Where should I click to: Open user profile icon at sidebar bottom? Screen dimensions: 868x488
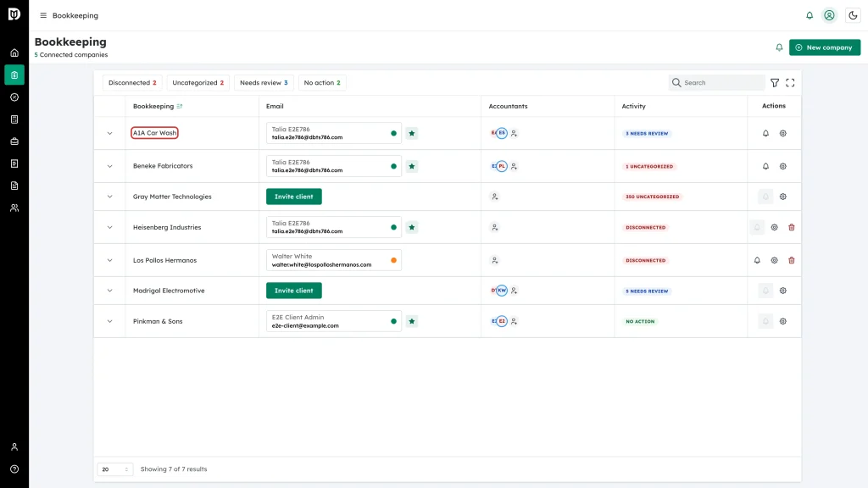click(14, 447)
